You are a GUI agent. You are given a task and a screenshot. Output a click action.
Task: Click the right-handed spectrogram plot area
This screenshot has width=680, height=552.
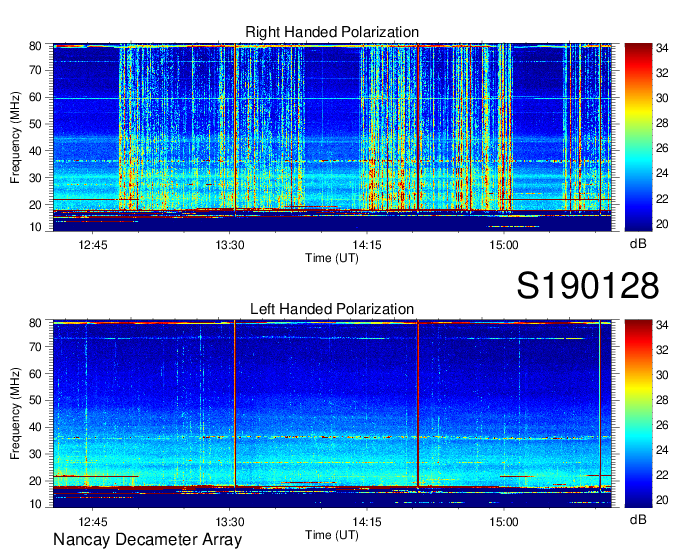click(x=332, y=137)
